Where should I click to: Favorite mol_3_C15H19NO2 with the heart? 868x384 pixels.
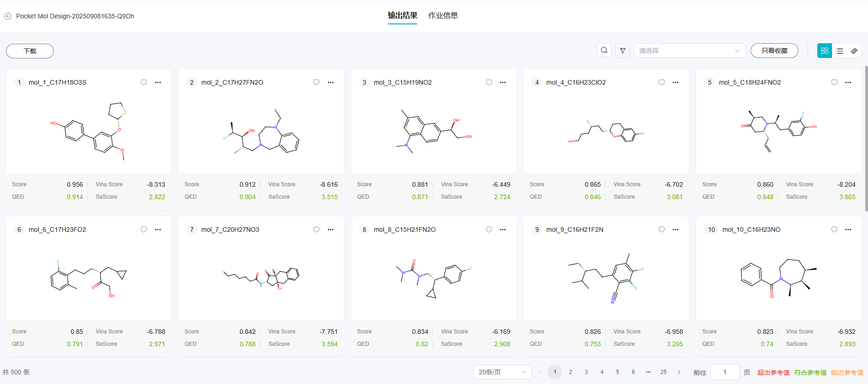[489, 82]
